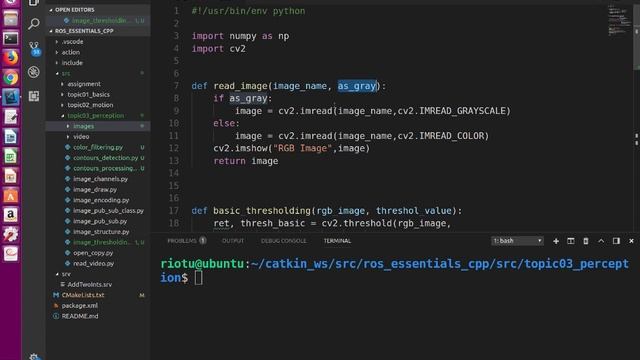Launch Firefox from the Ubuntu dock
The image size is (640, 360).
click(x=11, y=58)
